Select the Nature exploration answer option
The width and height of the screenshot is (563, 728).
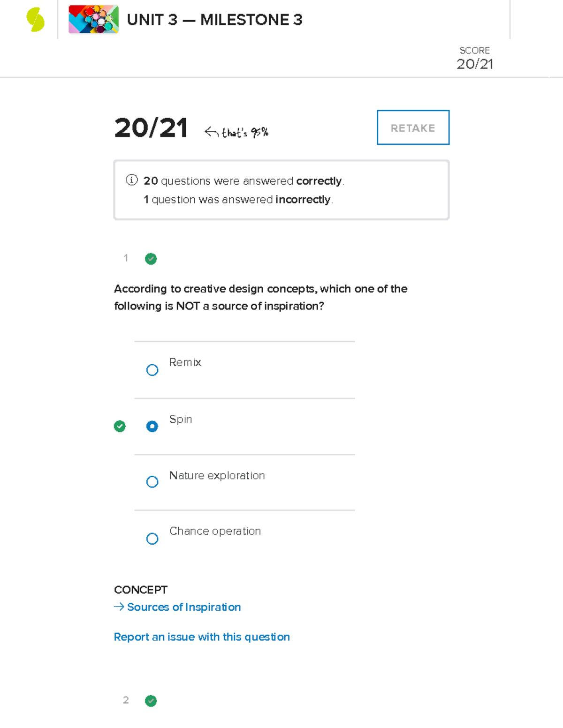click(x=152, y=481)
